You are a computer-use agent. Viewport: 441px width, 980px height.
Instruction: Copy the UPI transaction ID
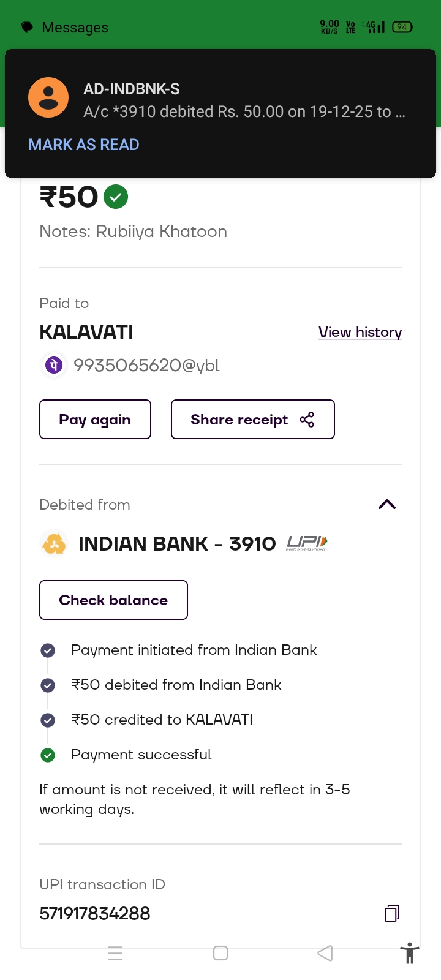(x=392, y=913)
